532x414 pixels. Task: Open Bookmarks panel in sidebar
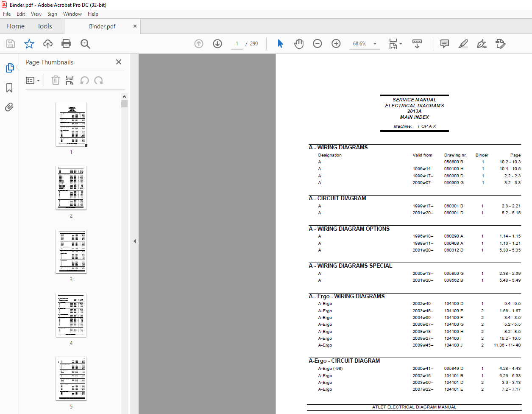9,88
